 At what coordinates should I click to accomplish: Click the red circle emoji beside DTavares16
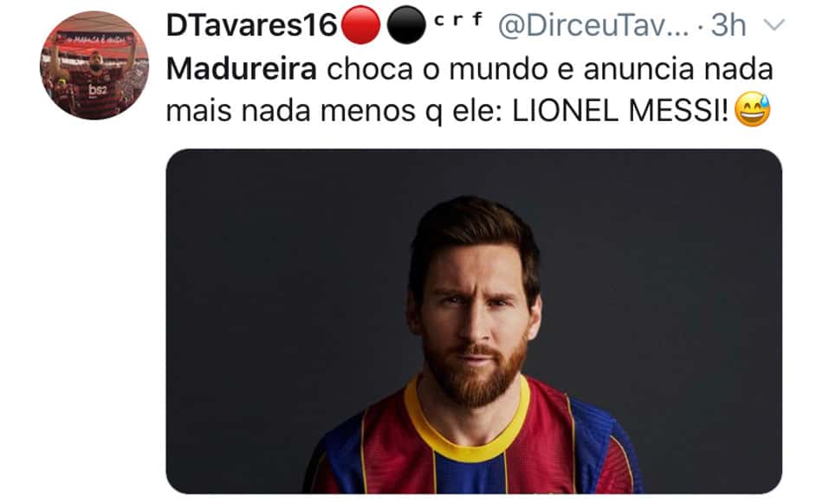click(360, 24)
